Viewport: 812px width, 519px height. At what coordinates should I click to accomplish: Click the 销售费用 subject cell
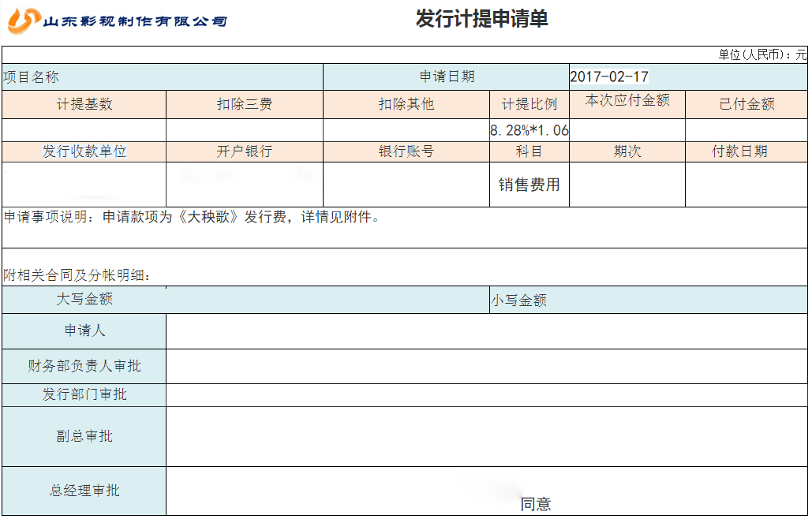click(529, 185)
